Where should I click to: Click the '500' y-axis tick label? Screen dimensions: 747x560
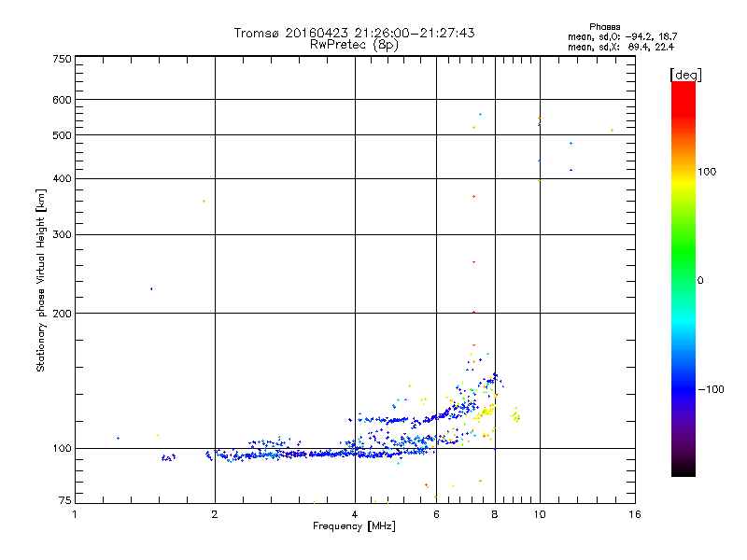pyautogui.click(x=63, y=135)
